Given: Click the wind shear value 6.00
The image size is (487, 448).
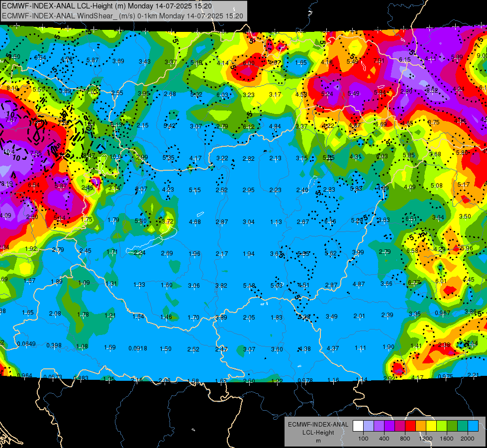Looking at the screenshot, I should (x=248, y=63).
